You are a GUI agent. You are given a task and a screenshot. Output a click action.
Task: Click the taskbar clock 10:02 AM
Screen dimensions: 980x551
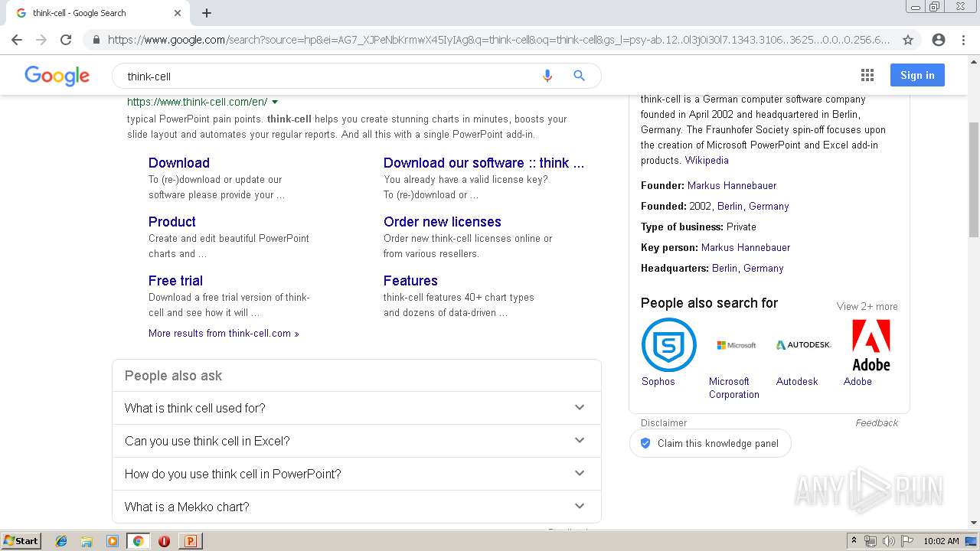click(x=941, y=541)
